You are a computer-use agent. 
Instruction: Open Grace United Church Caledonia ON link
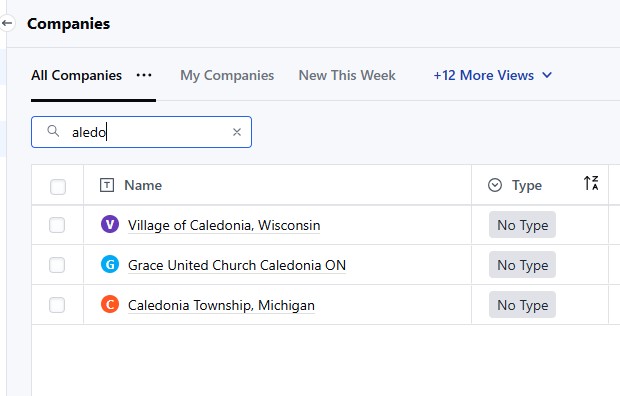(237, 265)
